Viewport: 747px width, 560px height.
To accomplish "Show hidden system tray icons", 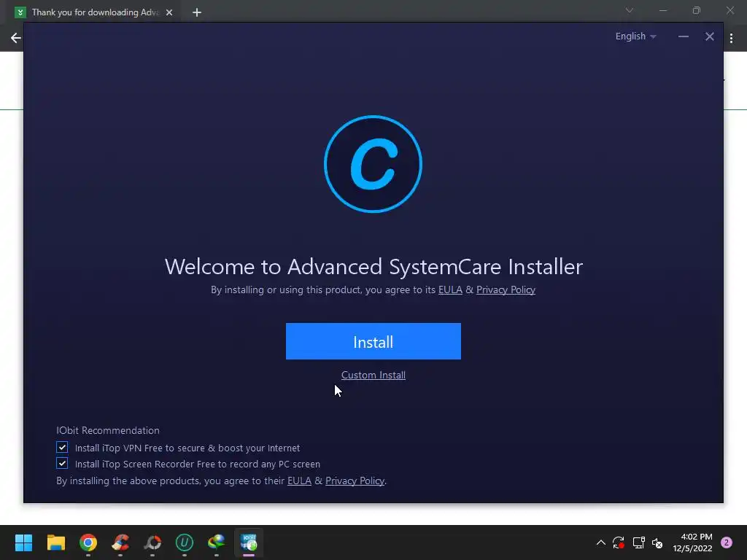I will (x=601, y=542).
